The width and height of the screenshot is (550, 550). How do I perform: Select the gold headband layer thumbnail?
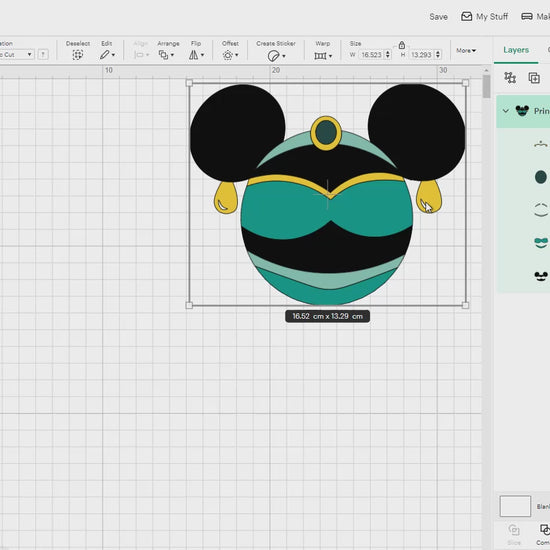tap(541, 144)
